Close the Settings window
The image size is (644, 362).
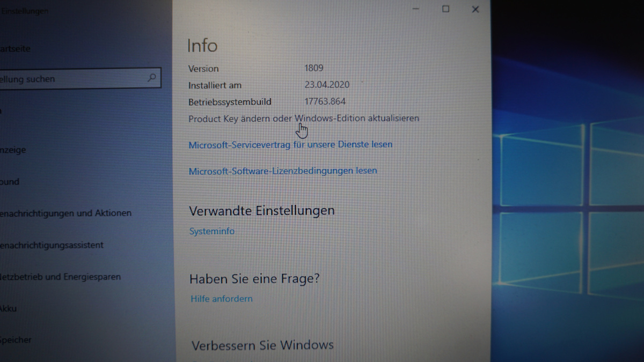475,9
